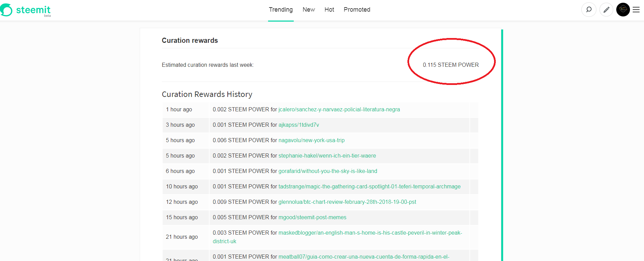Open stephanie-hakel wenn-ich-ein-tier-waere link

(327, 156)
